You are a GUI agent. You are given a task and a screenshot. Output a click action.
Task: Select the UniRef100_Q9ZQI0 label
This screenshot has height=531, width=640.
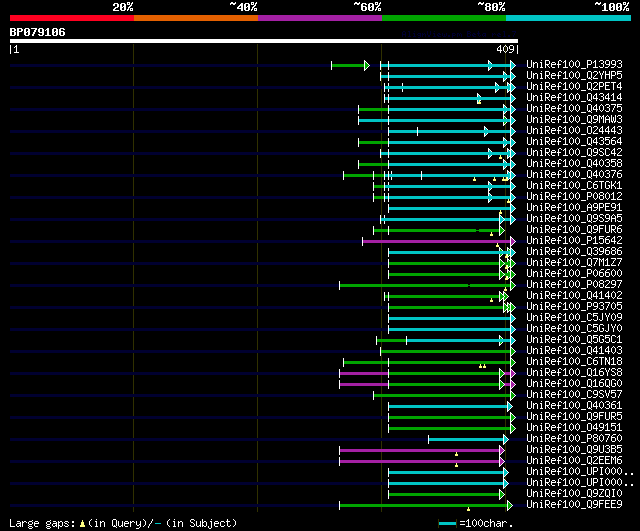click(574, 494)
